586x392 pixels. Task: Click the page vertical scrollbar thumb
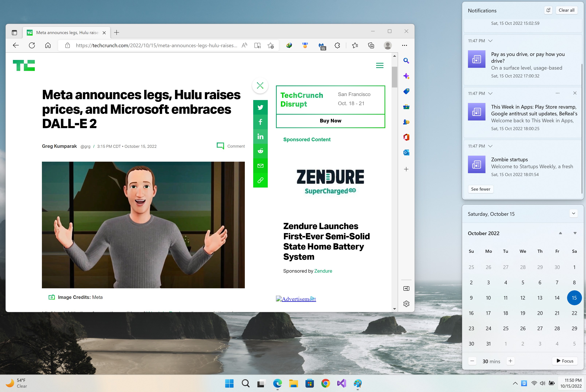click(394, 77)
